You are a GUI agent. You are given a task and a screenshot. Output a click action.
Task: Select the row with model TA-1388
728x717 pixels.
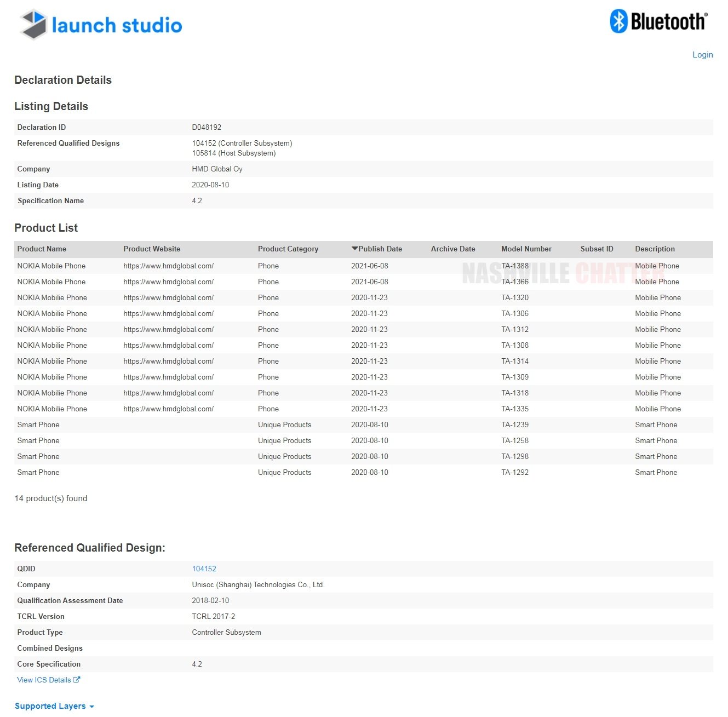point(515,266)
